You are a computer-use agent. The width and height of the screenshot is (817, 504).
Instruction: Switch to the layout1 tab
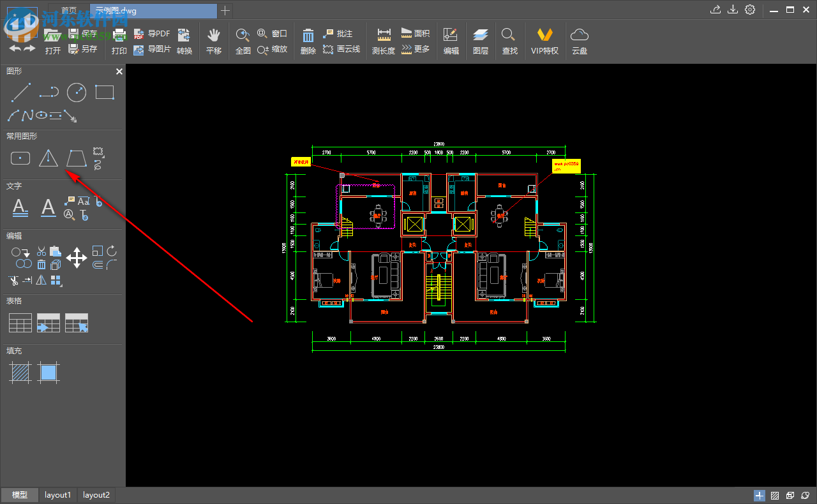pos(57,494)
